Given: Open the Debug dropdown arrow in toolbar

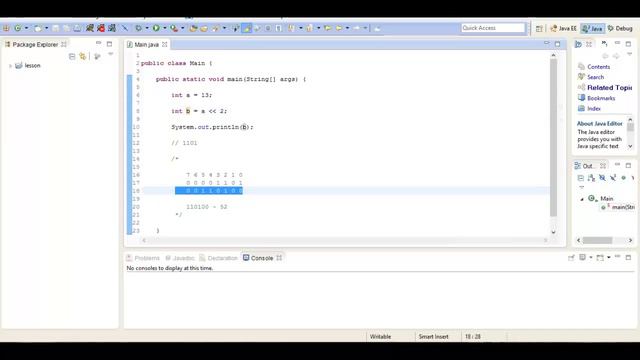Looking at the screenshot, I should [147, 28].
